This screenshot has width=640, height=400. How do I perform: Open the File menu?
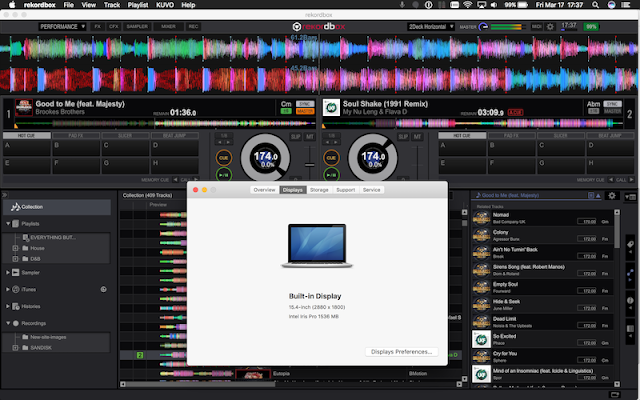click(x=69, y=5)
